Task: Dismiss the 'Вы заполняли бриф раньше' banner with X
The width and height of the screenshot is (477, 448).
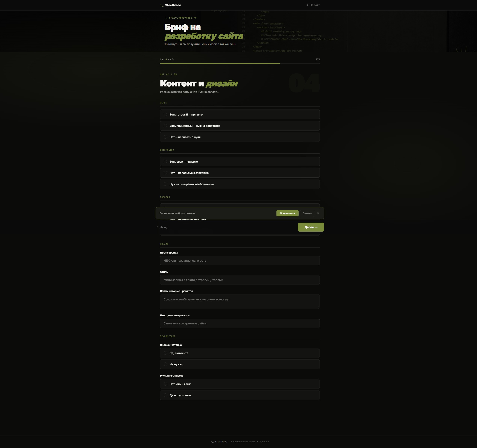Action: (318, 213)
